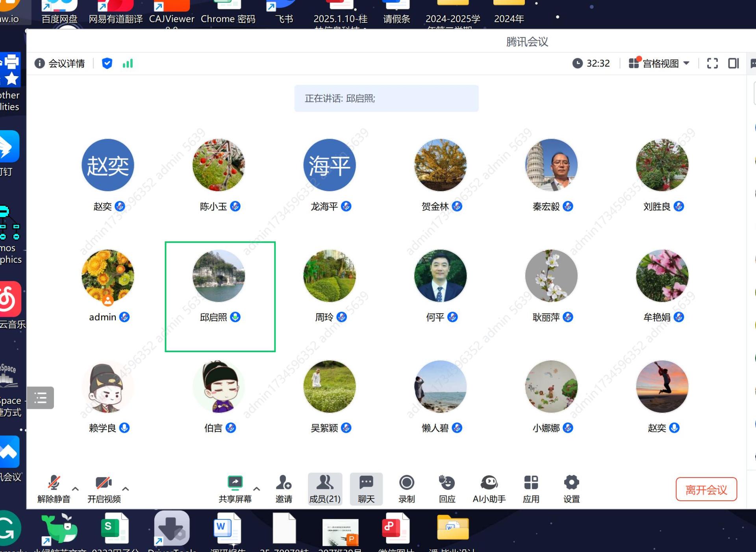
Task: Toggle the side panel layout icon
Action: [733, 63]
